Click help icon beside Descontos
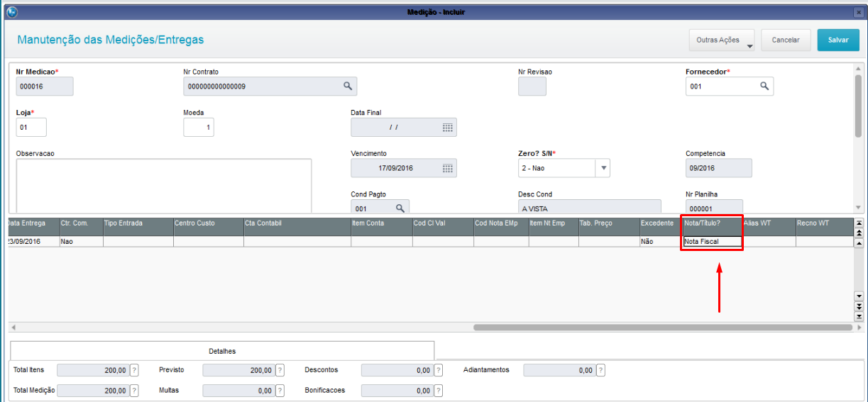 pos(439,370)
